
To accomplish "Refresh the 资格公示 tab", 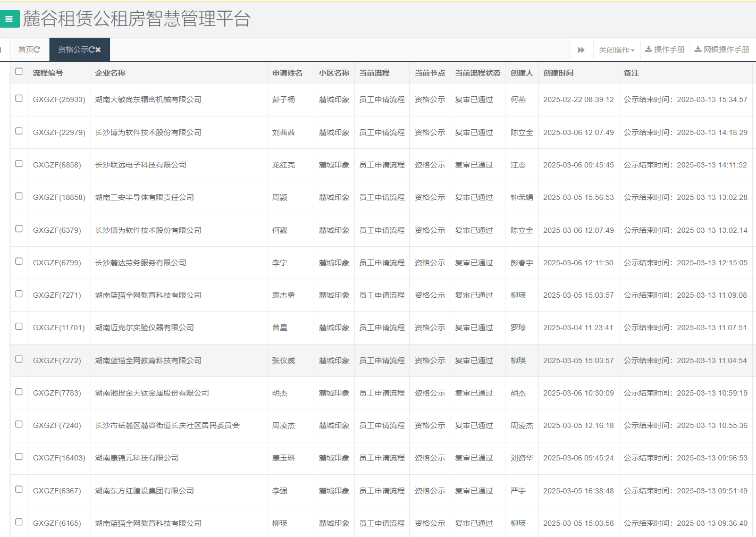I will [91, 49].
